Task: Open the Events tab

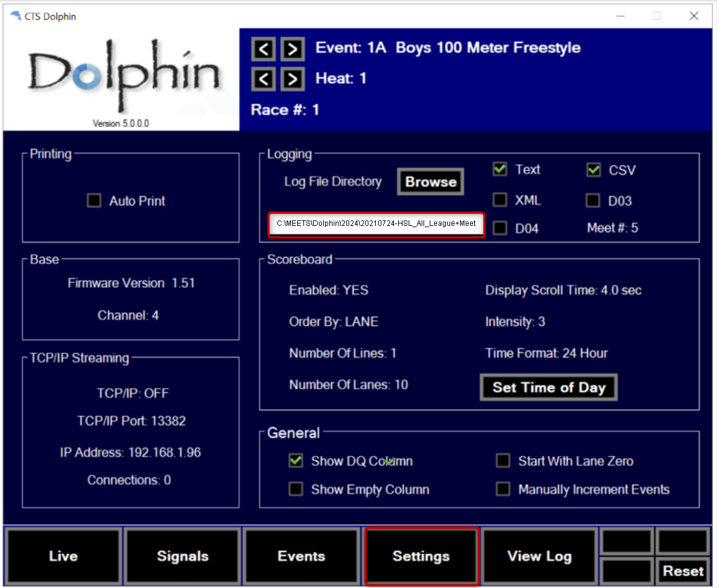Action: 302,556
